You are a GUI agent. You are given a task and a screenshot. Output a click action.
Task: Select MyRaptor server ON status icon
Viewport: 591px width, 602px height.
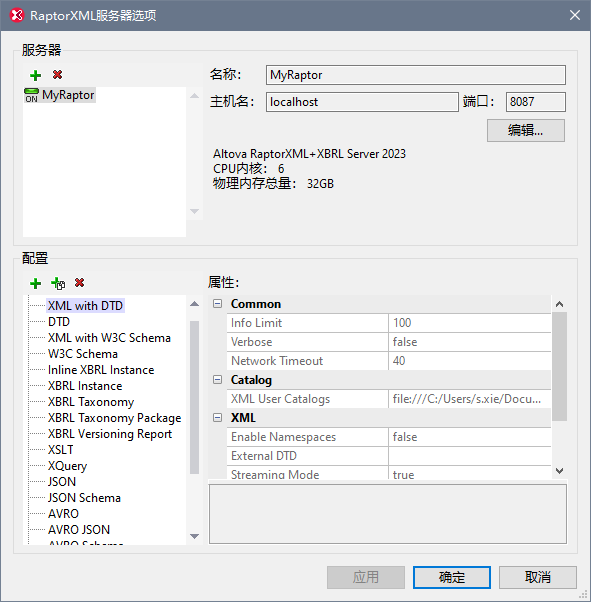pos(31,95)
